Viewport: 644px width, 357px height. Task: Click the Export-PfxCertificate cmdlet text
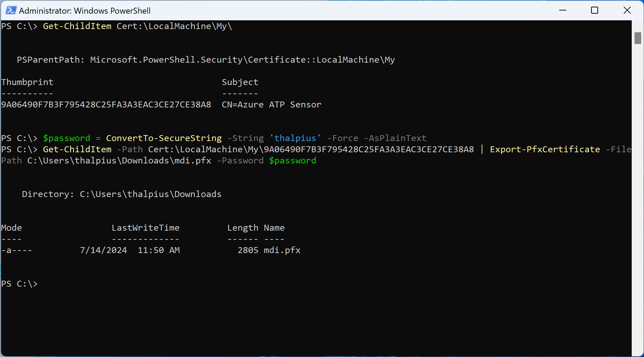click(545, 149)
